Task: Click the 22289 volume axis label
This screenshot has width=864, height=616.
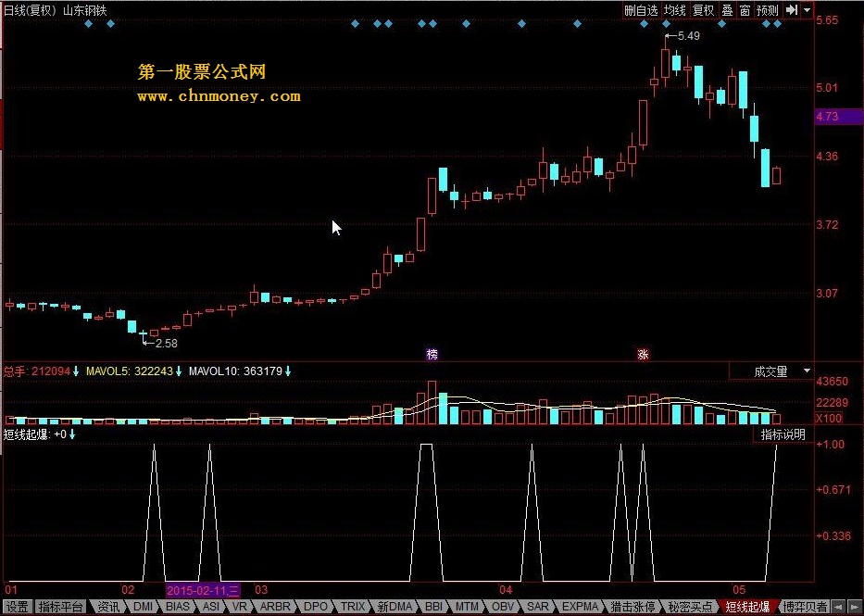Action: pos(832,403)
